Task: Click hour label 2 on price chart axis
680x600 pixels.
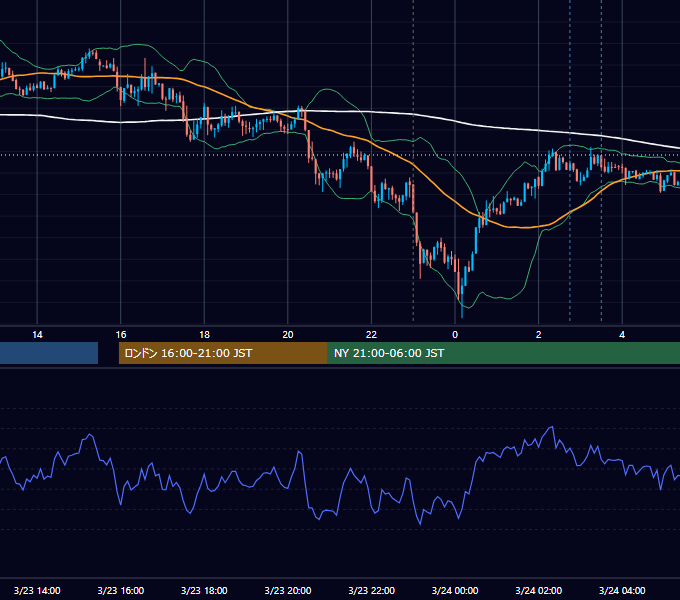Action: (x=538, y=335)
